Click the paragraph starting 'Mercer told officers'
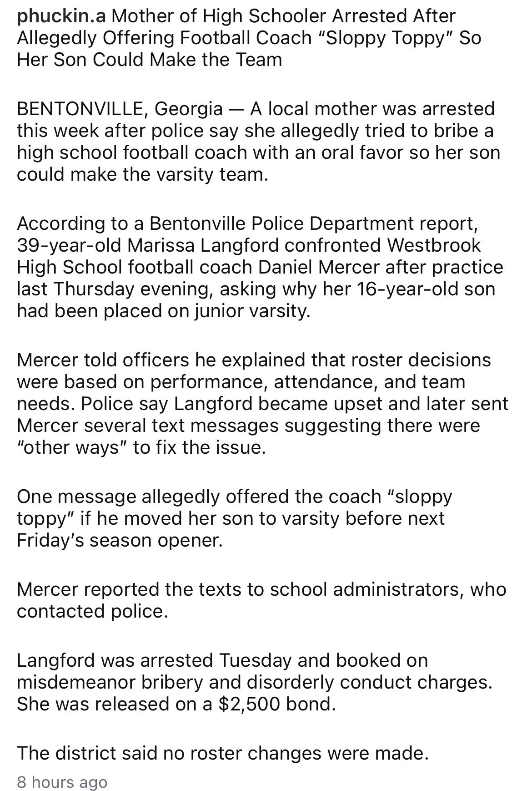Image resolution: width=532 pixels, height=791 pixels. point(262,404)
